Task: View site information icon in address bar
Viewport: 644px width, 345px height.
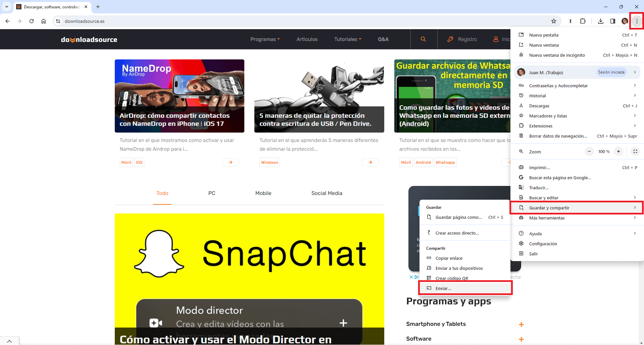Action: pyautogui.click(x=58, y=21)
